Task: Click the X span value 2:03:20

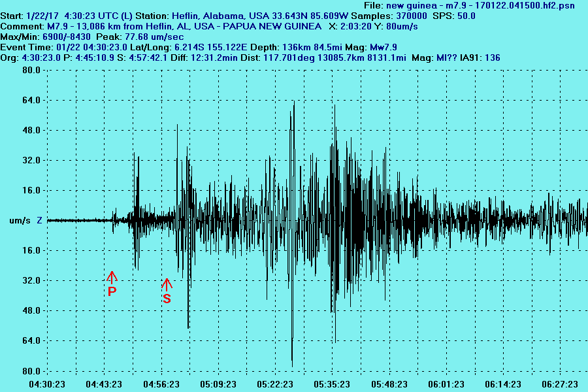Action: tap(355, 27)
